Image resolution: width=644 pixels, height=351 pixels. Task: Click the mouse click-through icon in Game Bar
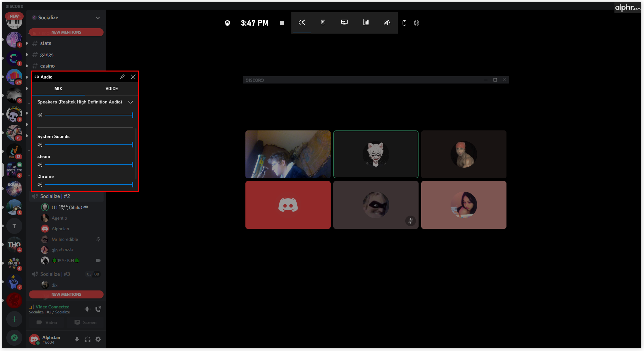coord(404,23)
